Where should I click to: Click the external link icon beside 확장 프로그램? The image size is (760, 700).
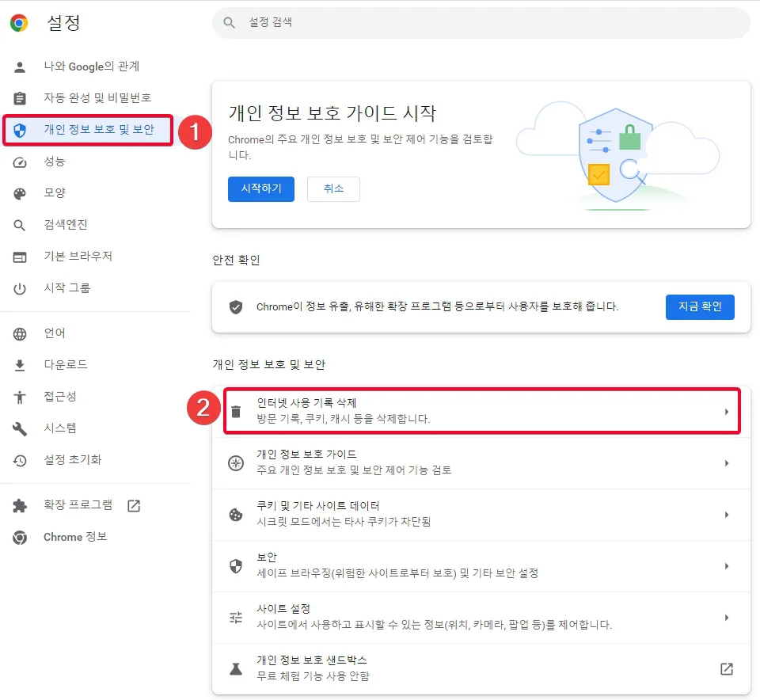pyautogui.click(x=134, y=506)
